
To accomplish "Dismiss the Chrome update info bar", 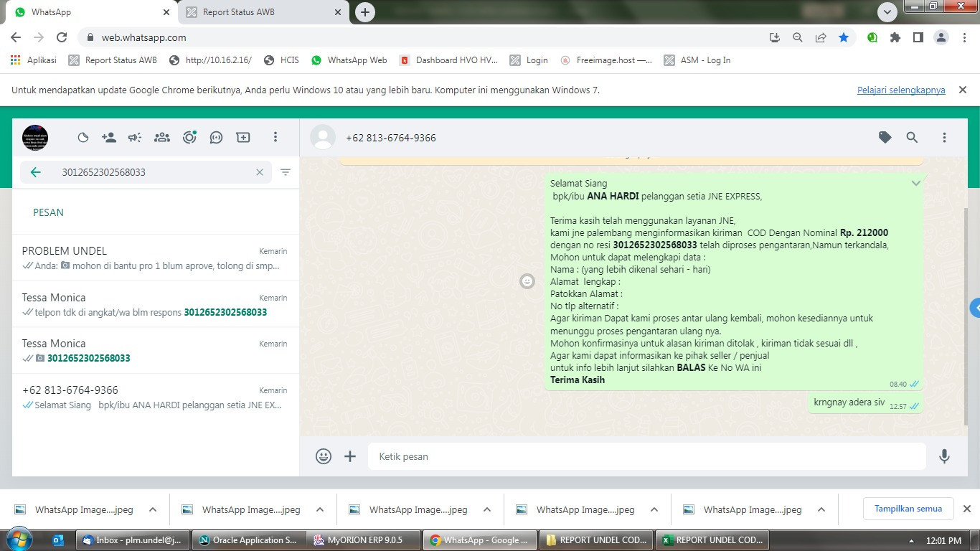I will click(963, 90).
